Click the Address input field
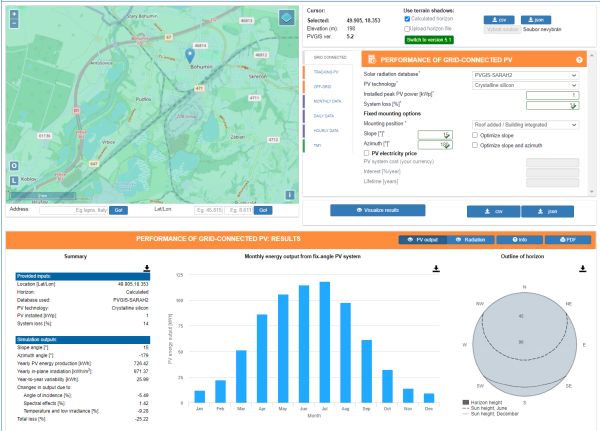 click(73, 210)
